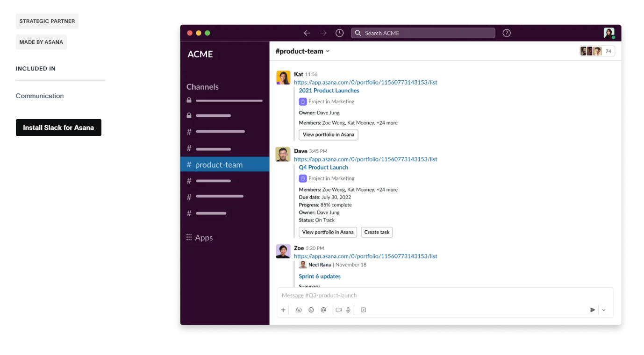The image size is (644, 355).
Task: Open the Asana portfolio link in Zoe's message
Action: click(x=365, y=256)
